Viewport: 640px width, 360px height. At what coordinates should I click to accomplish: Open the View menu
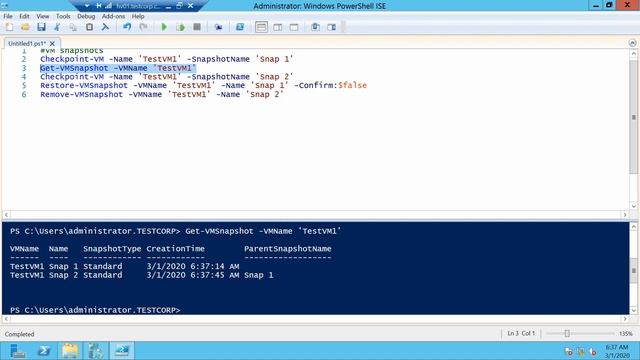42,16
